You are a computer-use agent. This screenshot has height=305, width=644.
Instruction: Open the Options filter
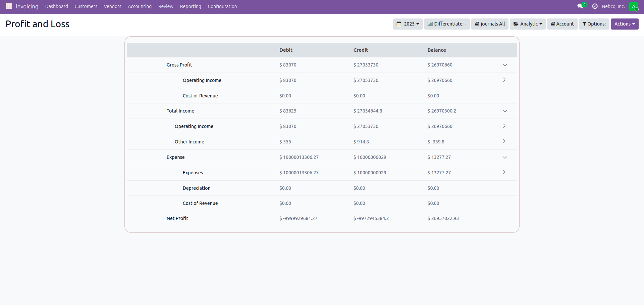coord(594,24)
